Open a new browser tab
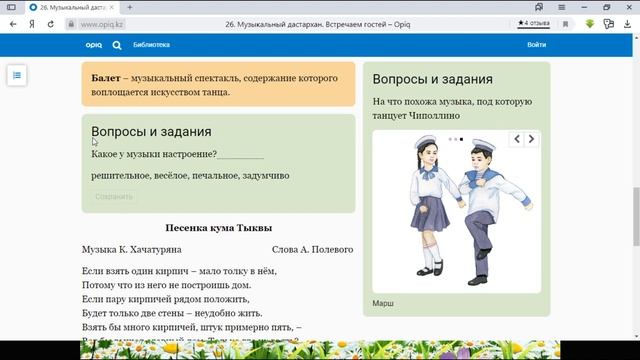640x360 pixels. tap(130, 7)
